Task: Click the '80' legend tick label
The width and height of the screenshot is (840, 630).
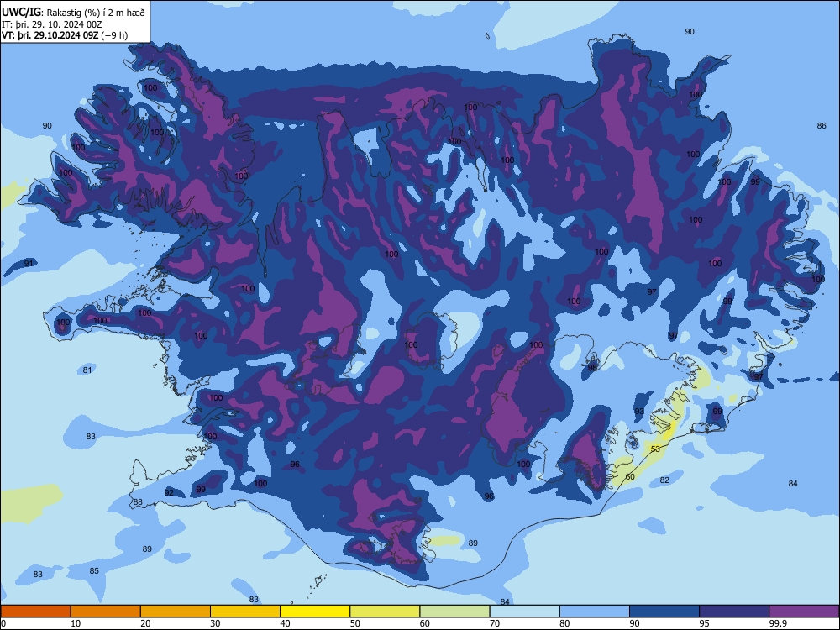Action: pyautogui.click(x=564, y=623)
